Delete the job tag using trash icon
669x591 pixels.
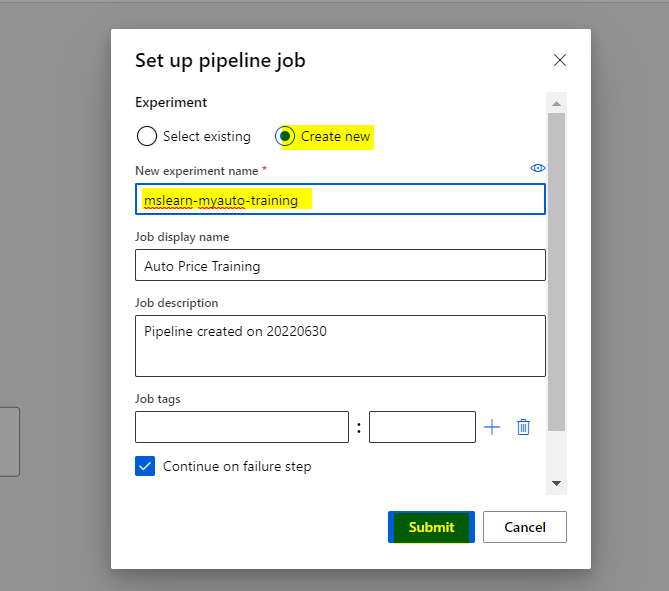[523, 427]
